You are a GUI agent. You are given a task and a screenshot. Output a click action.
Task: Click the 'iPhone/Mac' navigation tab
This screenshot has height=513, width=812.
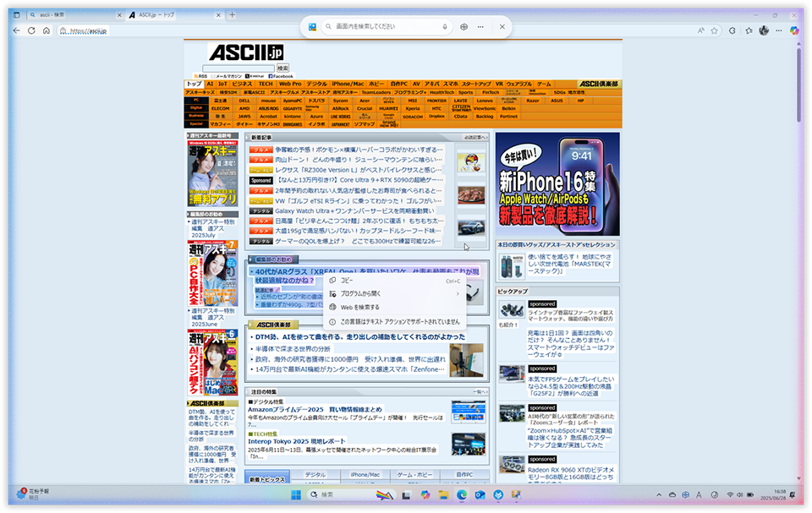coord(347,85)
